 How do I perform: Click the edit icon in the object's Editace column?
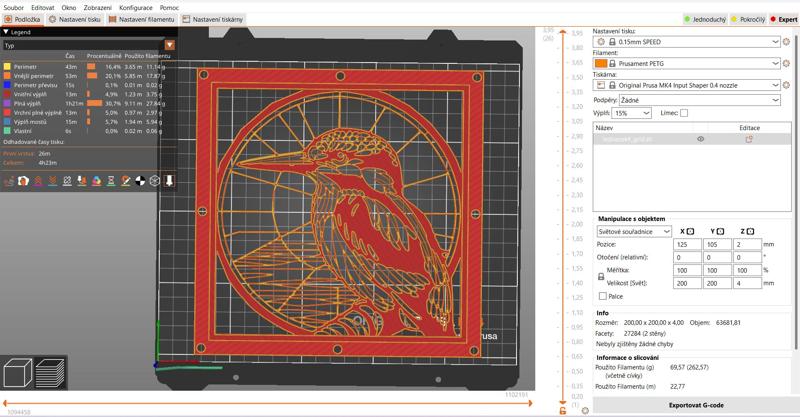[749, 139]
